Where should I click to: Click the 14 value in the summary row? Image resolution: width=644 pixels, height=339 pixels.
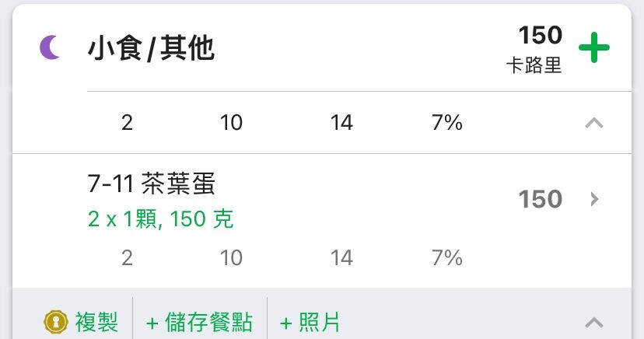pos(341,123)
